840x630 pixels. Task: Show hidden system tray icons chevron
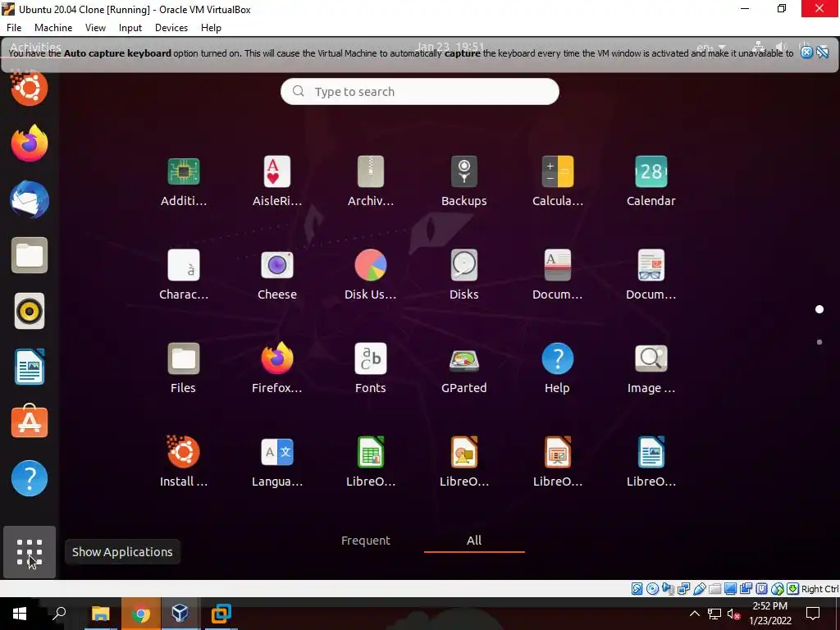694,614
